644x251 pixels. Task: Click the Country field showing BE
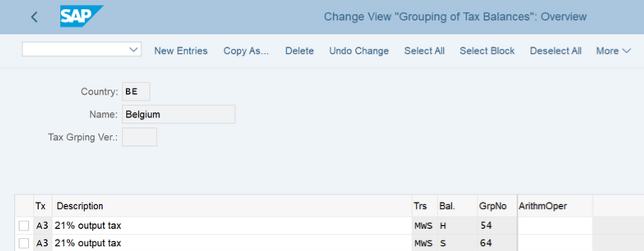click(136, 92)
